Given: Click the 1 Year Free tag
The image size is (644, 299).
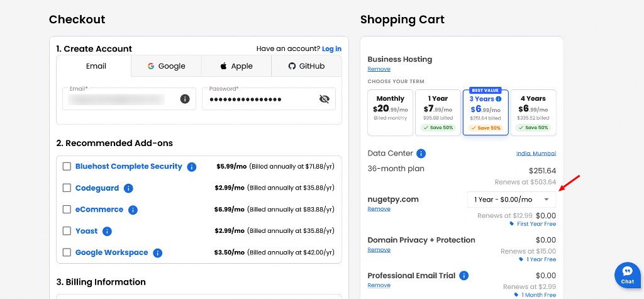Looking at the screenshot, I should [x=537, y=259].
